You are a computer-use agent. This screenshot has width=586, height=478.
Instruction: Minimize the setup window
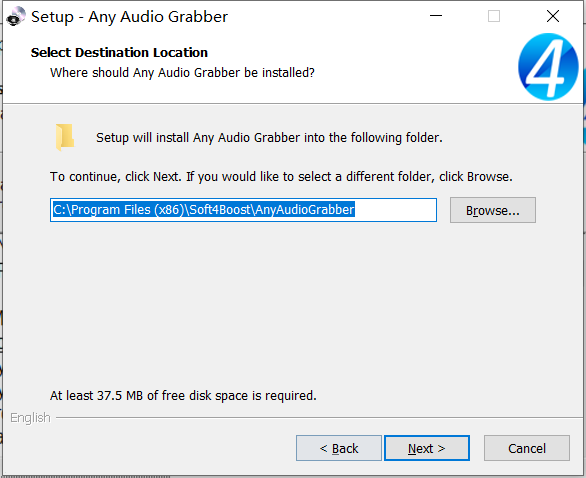(436, 16)
